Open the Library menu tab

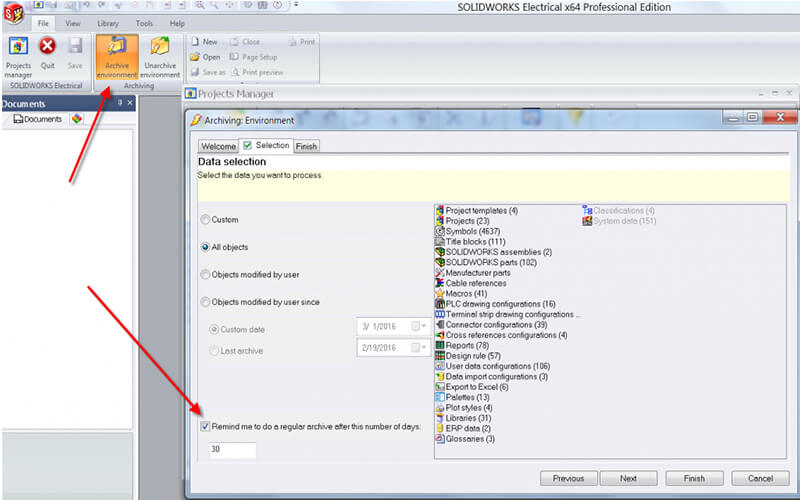coord(106,23)
